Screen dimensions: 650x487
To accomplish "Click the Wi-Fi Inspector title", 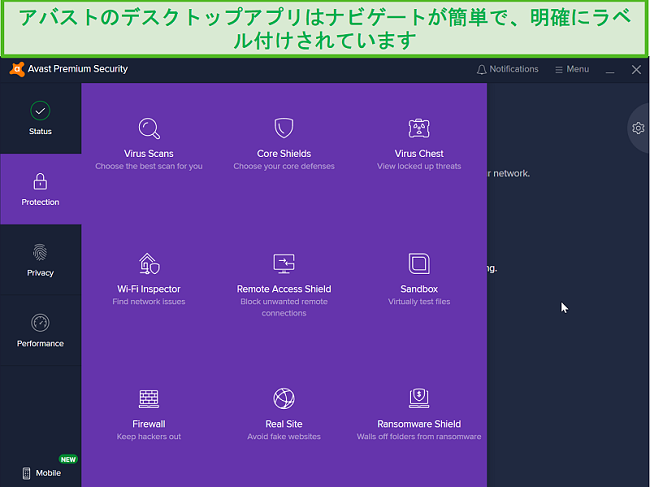I will click(x=149, y=289).
